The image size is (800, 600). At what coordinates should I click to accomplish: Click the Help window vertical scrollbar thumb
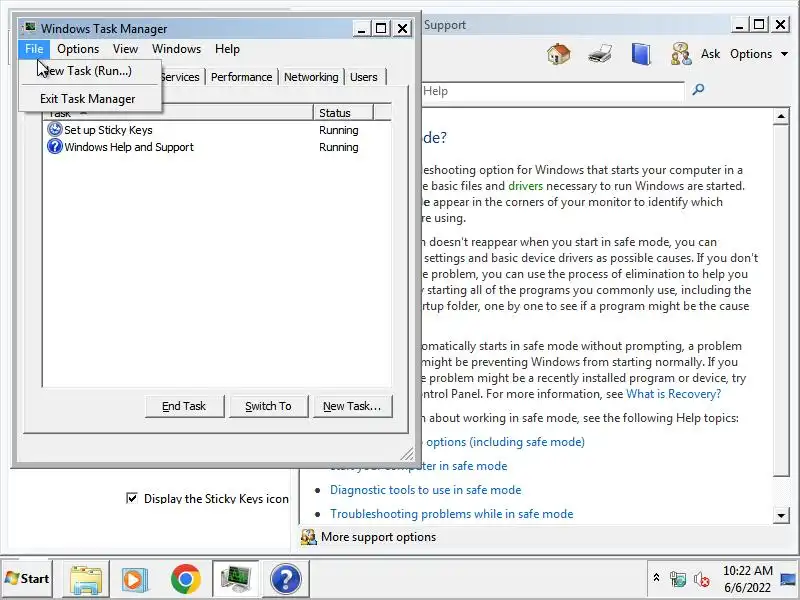pyautogui.click(x=781, y=301)
